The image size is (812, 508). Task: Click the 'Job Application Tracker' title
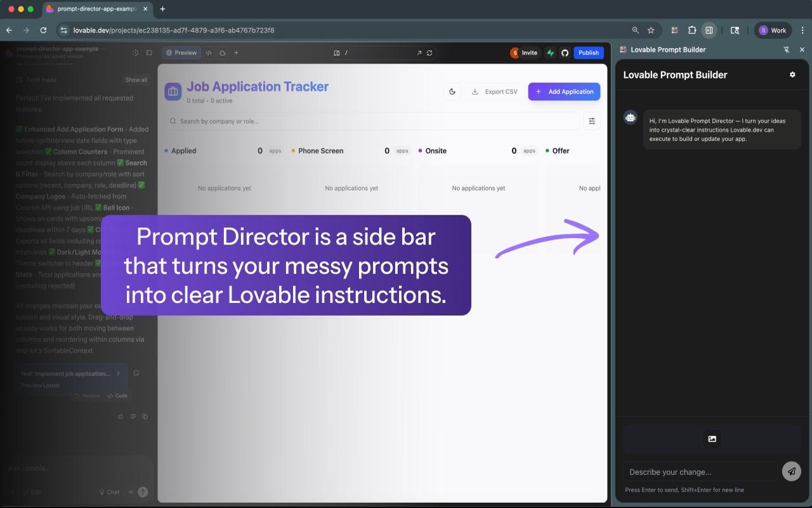[x=258, y=86]
